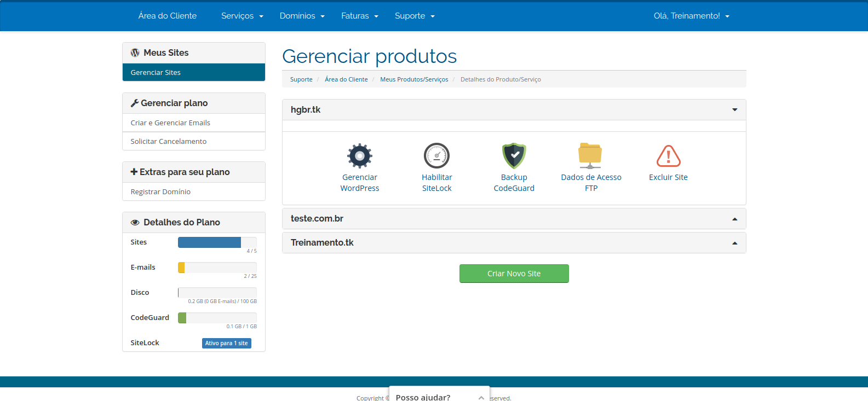Follow the Suporte breadcrumb link
Image resolution: width=868 pixels, height=401 pixels.
click(x=301, y=79)
